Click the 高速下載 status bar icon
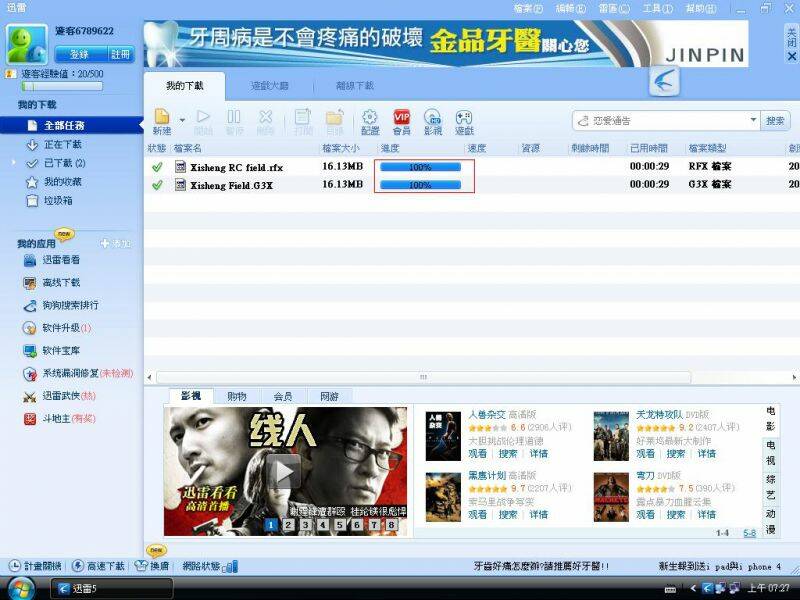Screen dimensions: 800x600 point(78,566)
